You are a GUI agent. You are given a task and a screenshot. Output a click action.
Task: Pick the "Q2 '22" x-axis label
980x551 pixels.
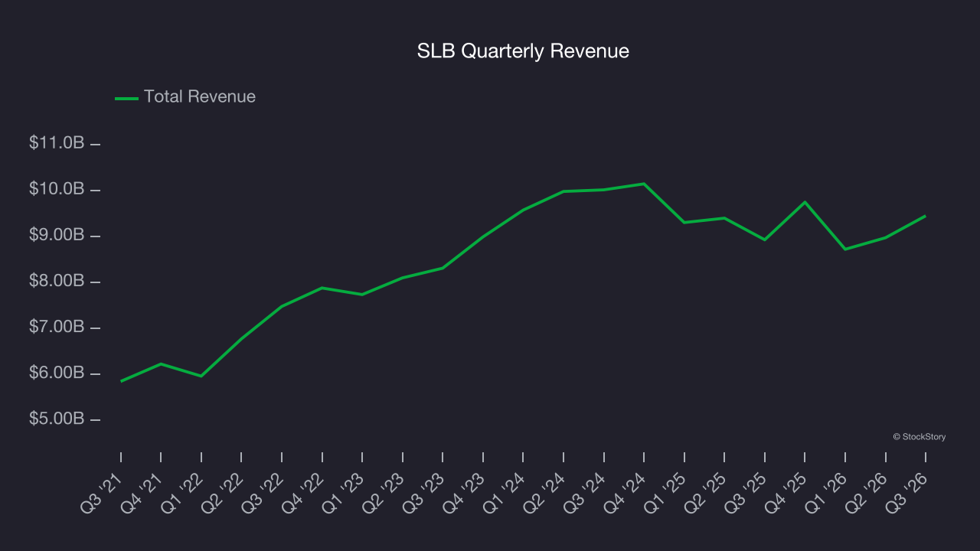click(223, 493)
